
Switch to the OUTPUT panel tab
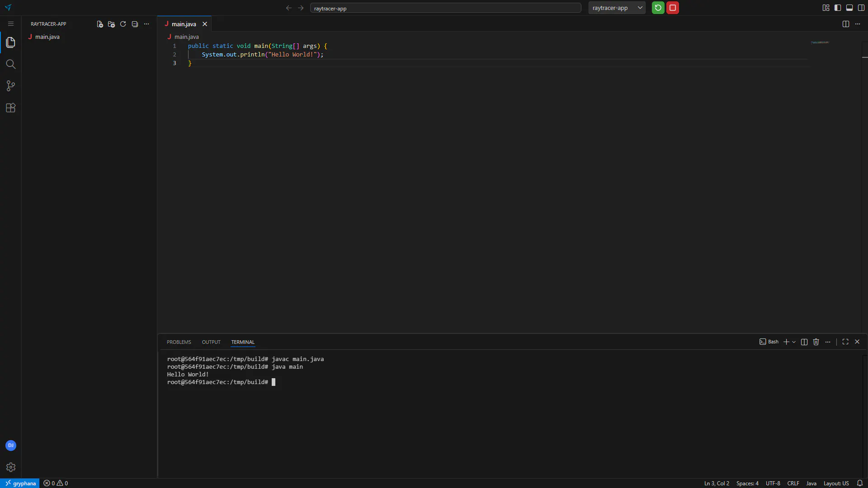[x=211, y=342]
